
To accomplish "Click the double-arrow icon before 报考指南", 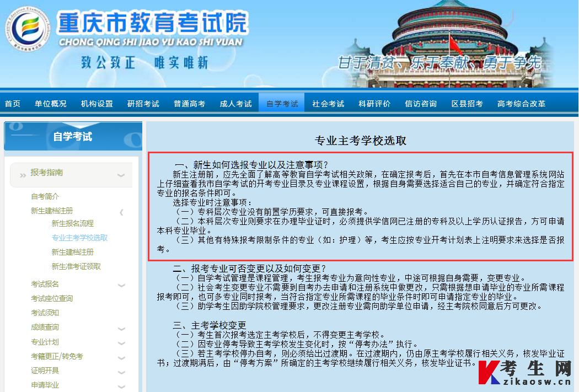I will (x=23, y=175).
